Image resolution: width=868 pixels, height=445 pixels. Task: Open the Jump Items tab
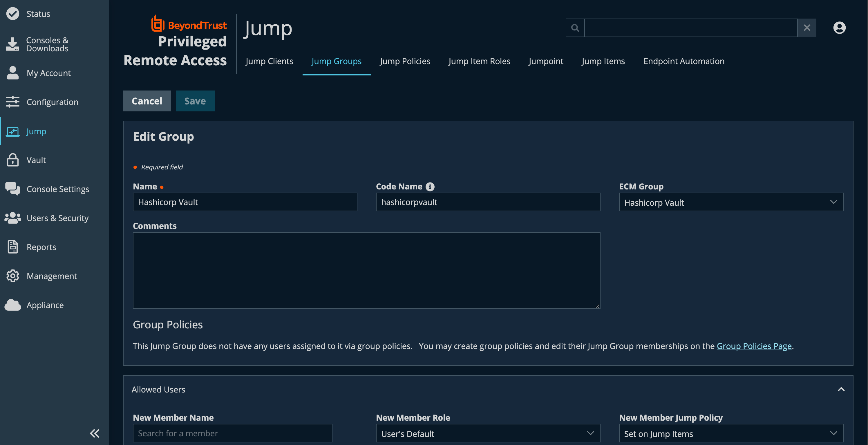(x=603, y=61)
